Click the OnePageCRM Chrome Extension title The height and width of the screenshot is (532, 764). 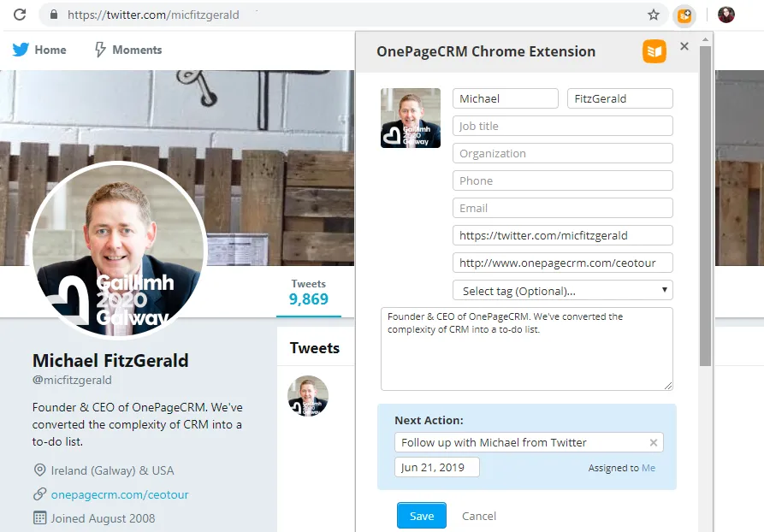[x=486, y=51]
